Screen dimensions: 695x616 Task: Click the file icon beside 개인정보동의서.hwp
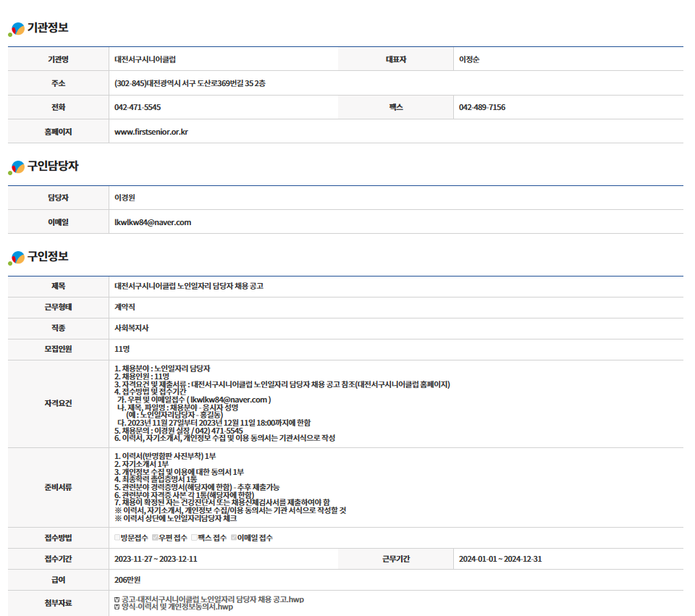[117, 607]
